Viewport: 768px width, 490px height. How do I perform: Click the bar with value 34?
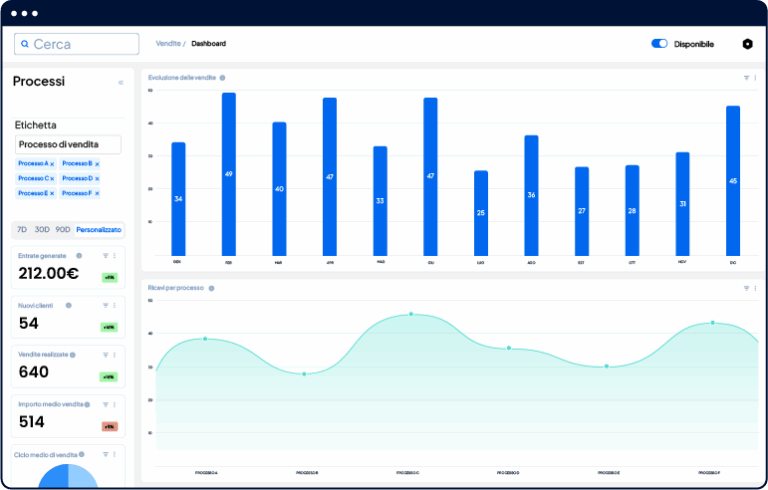[x=178, y=199]
